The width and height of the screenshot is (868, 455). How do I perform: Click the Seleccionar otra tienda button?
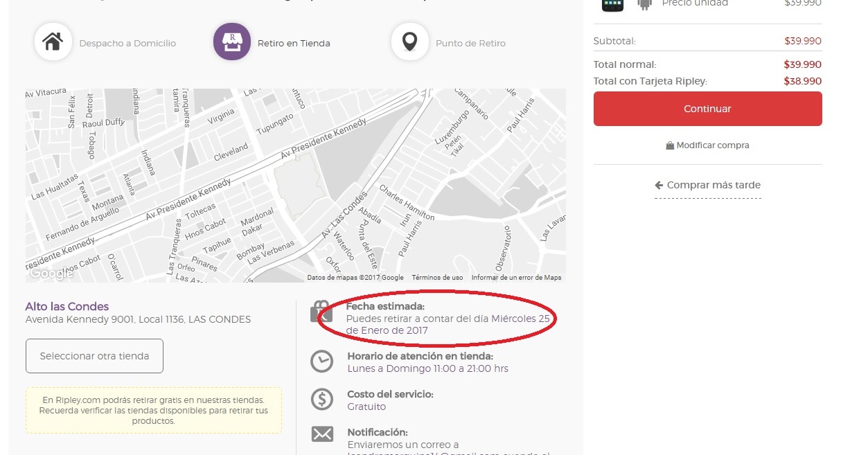click(94, 356)
